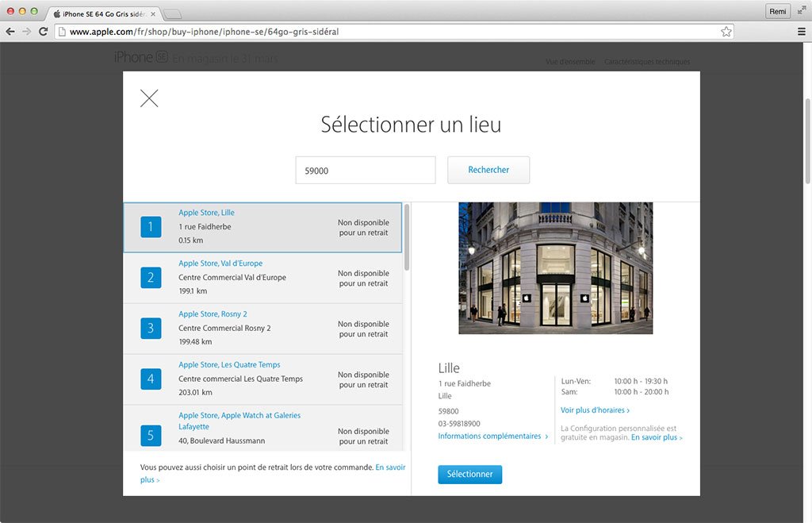Click the store list scrollbar
This screenshot has width=812, height=523.
click(407, 238)
